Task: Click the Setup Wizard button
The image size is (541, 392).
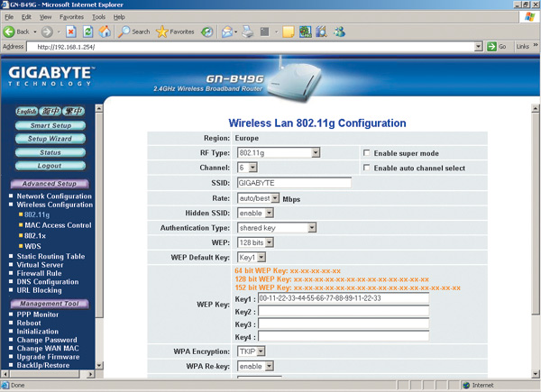Action: [x=50, y=139]
